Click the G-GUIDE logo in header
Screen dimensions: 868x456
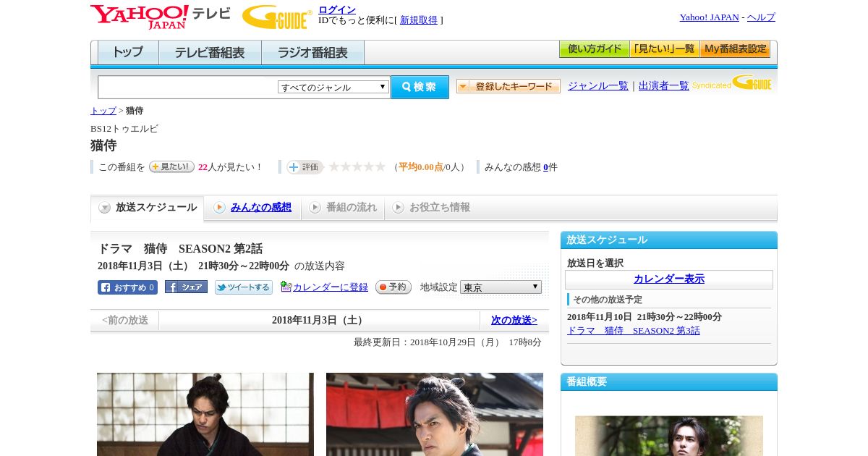tap(277, 17)
